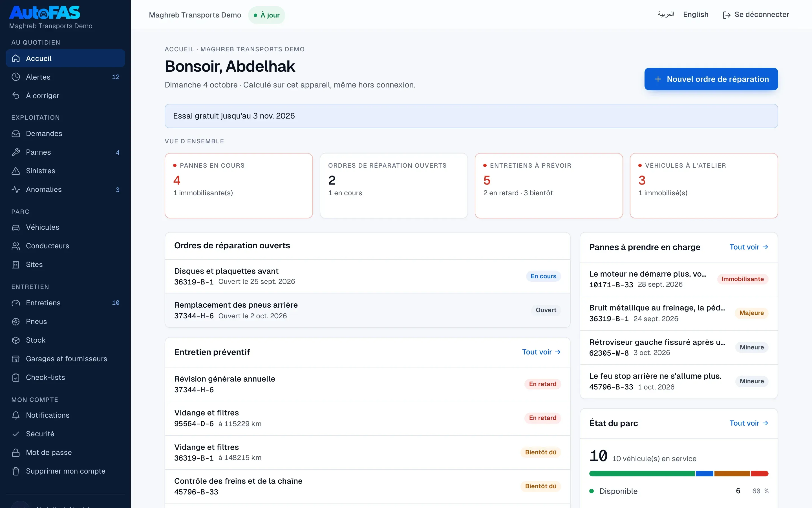Screen dimensions: 812x508
Task: Click Tout voir in État du parc
Action: pyautogui.click(x=749, y=423)
